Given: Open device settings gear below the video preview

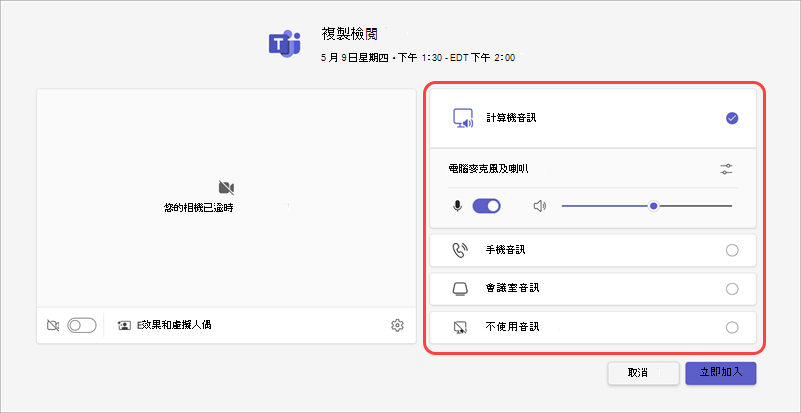Looking at the screenshot, I should (397, 325).
